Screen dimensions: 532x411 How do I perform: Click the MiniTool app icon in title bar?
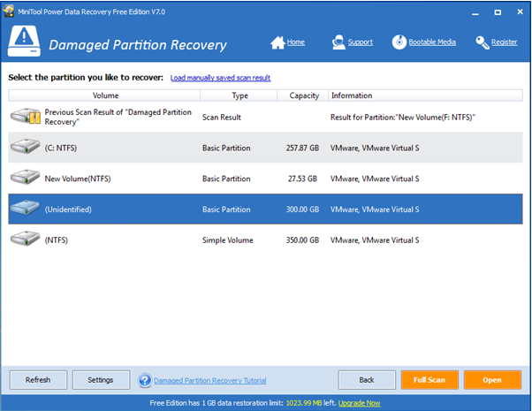[8, 11]
